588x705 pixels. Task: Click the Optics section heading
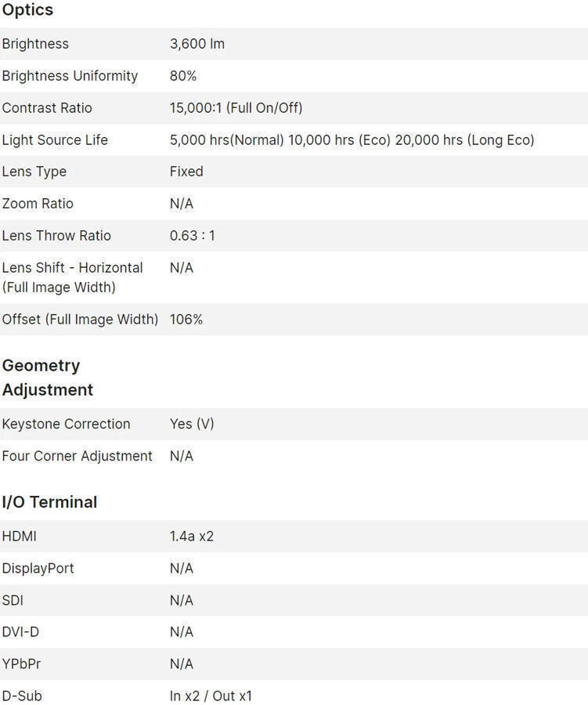(x=27, y=10)
